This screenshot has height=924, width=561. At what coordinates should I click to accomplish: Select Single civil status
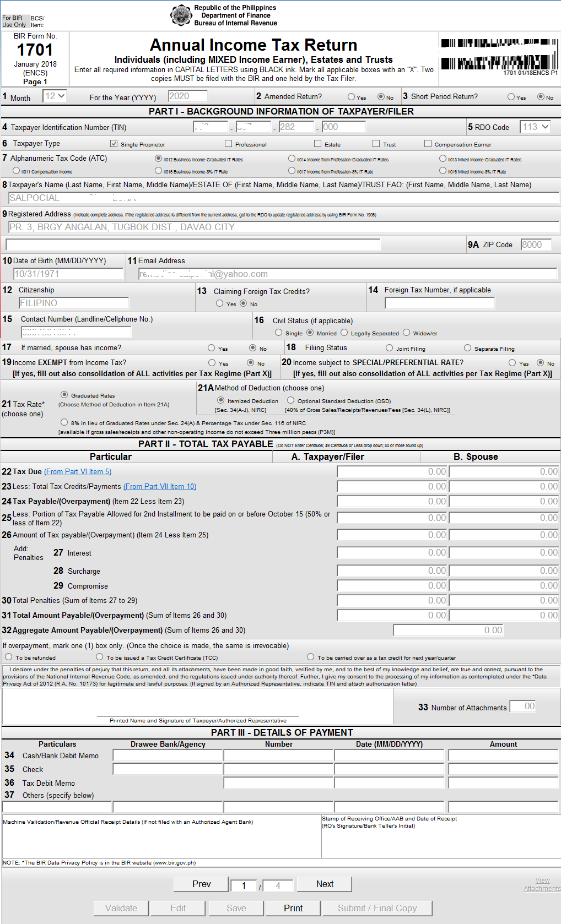coord(278,333)
